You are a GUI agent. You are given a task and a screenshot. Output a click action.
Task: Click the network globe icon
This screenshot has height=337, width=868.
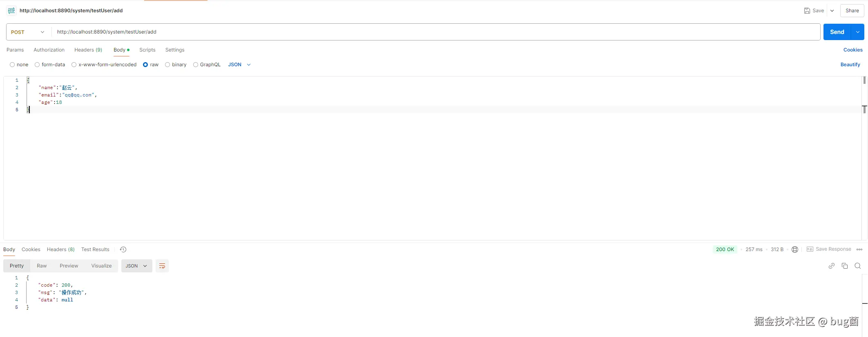pyautogui.click(x=794, y=249)
